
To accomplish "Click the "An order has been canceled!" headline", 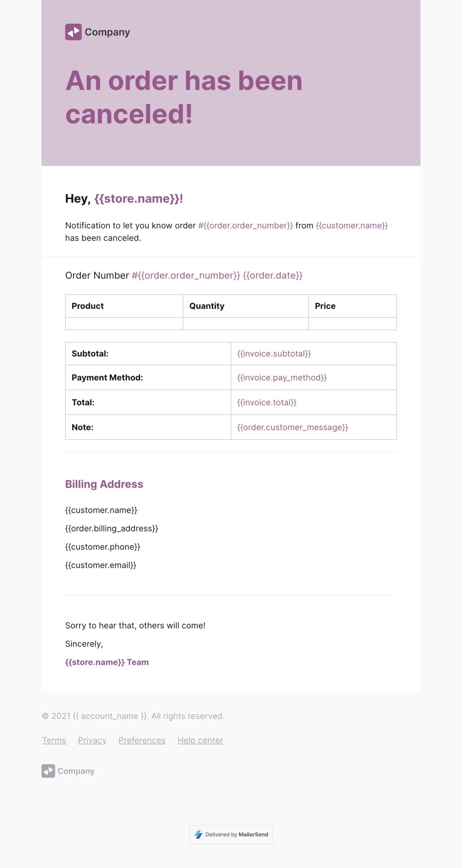I will click(184, 97).
